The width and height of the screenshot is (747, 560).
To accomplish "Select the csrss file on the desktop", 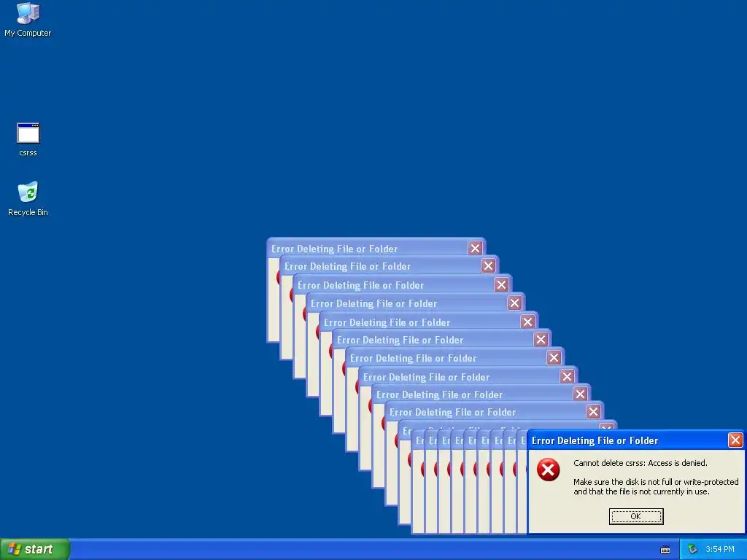I will (28, 140).
